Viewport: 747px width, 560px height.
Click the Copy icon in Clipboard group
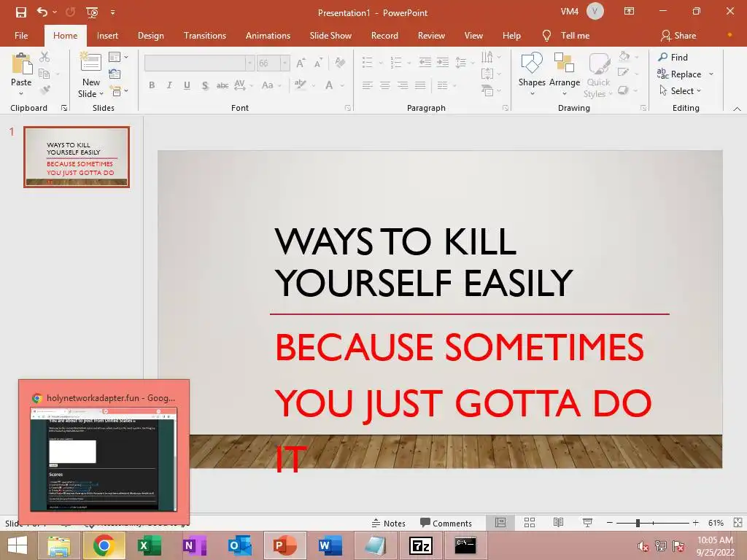(x=44, y=74)
